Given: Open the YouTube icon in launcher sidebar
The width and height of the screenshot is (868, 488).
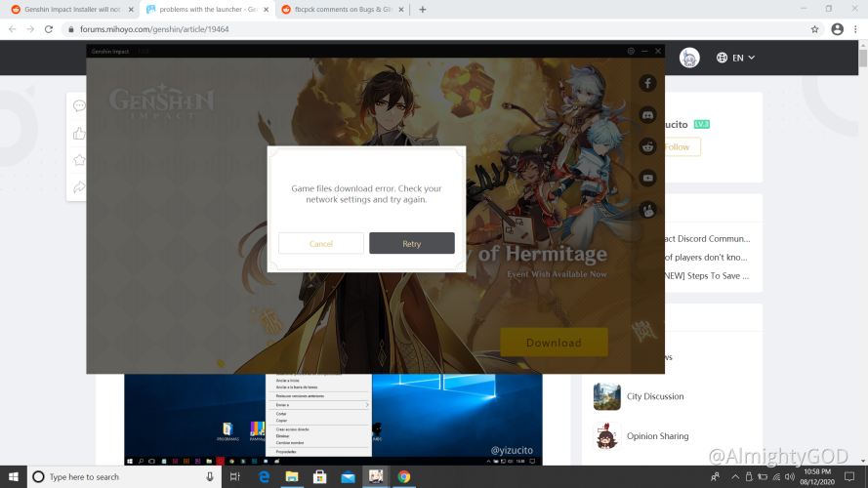Looking at the screenshot, I should (x=647, y=179).
